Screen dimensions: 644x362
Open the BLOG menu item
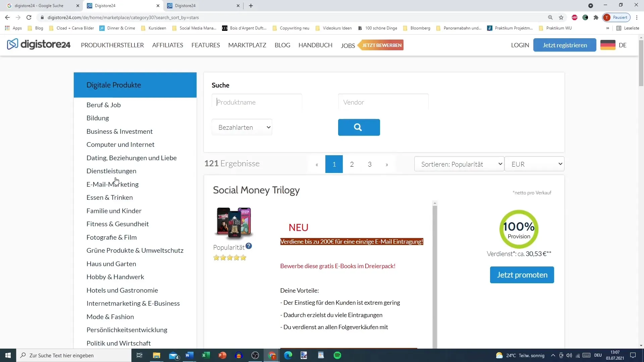point(282,45)
